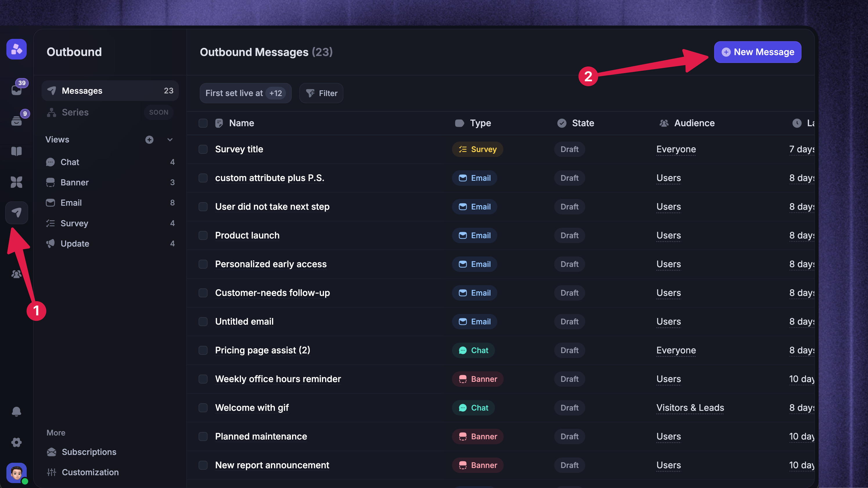Open the Chat view
Screen dimensions: 868x488
click(110, 162)
